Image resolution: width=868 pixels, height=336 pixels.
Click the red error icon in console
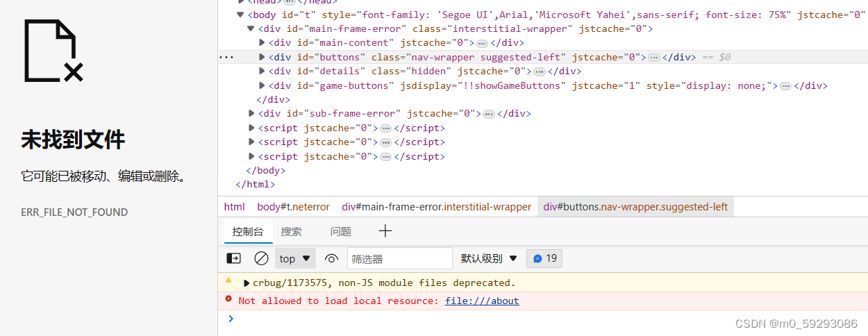click(x=228, y=299)
